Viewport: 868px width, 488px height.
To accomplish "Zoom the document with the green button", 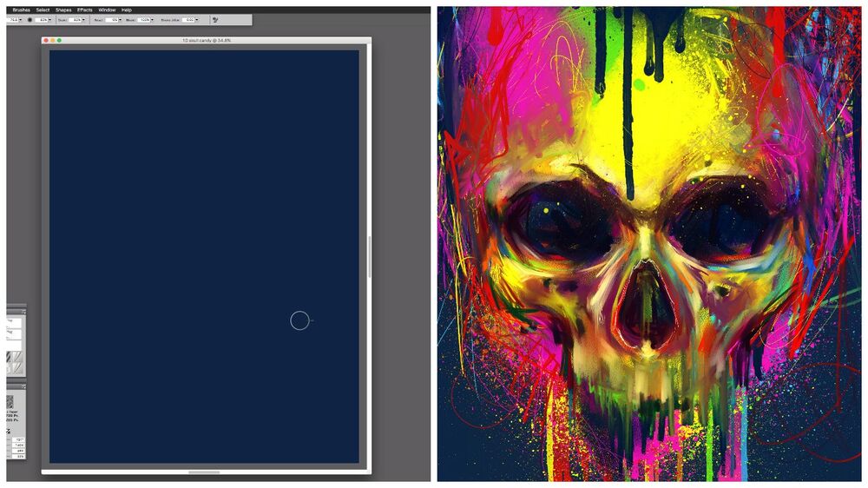I will [59, 41].
